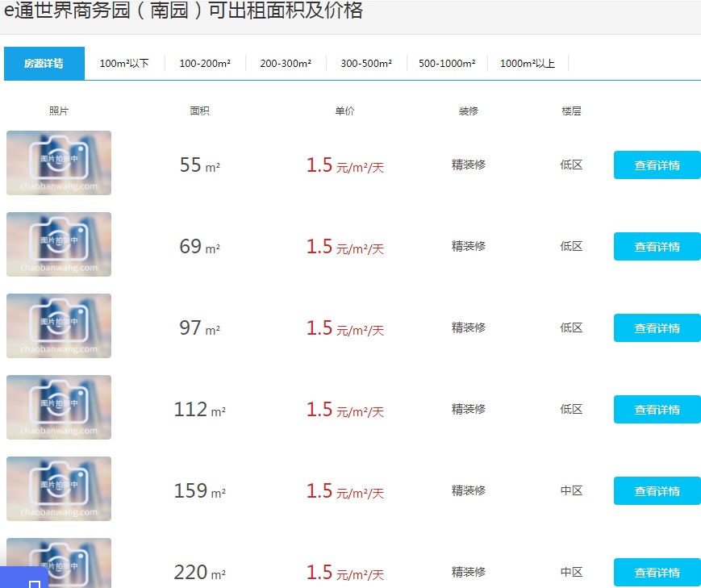701x588 pixels.
Task: Select the thumbnail for the 97 m² listing
Action: coord(59,326)
